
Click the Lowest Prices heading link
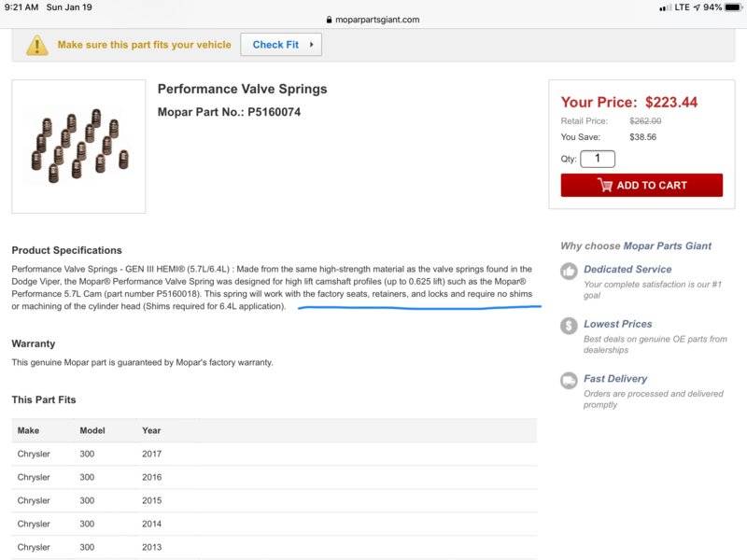[x=616, y=324]
